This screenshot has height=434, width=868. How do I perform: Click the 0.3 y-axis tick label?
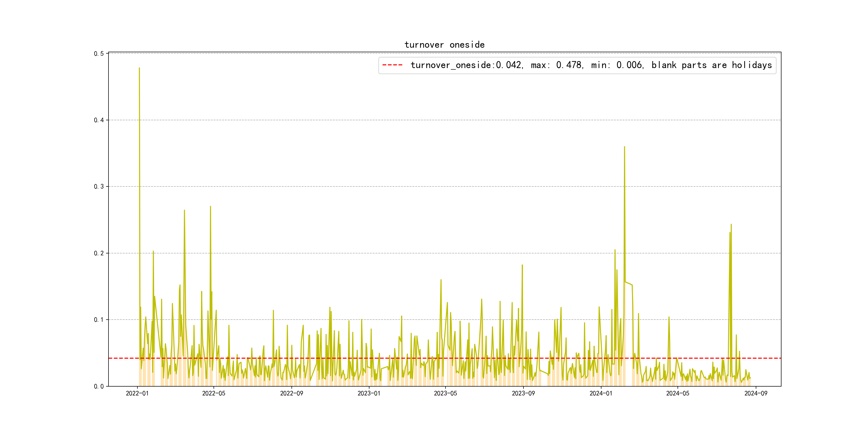pos(99,187)
